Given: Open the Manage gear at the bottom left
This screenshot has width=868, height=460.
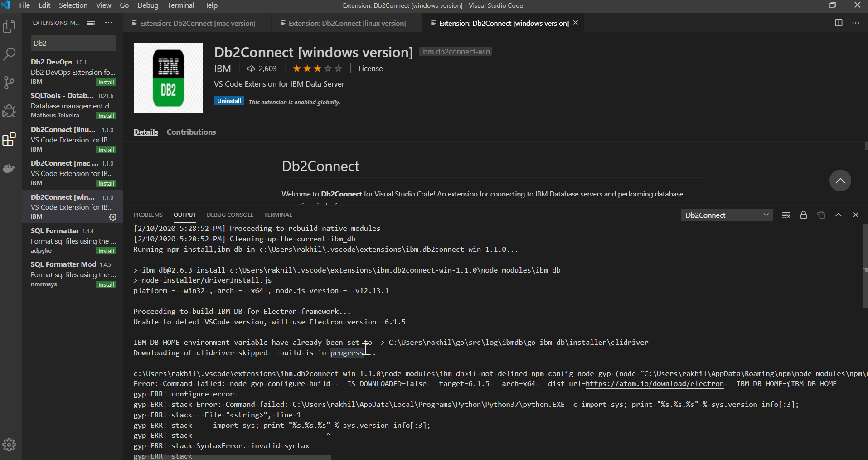Looking at the screenshot, I should (x=9, y=445).
